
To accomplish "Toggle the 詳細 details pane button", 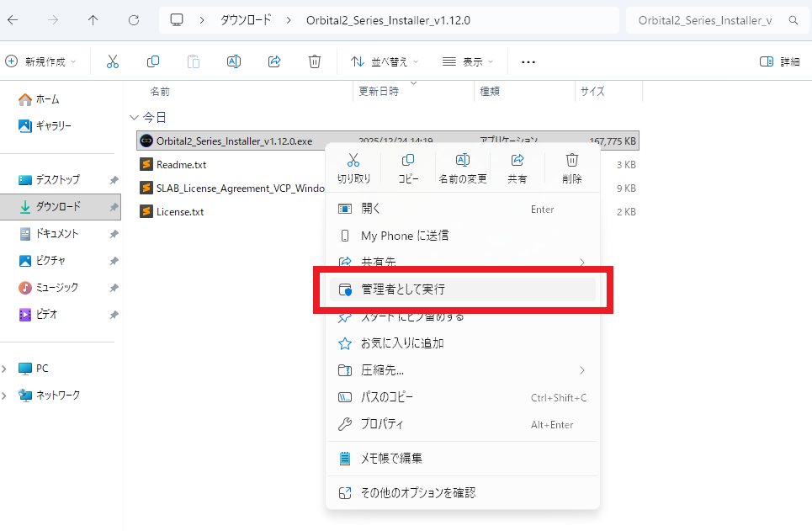I will (x=779, y=61).
